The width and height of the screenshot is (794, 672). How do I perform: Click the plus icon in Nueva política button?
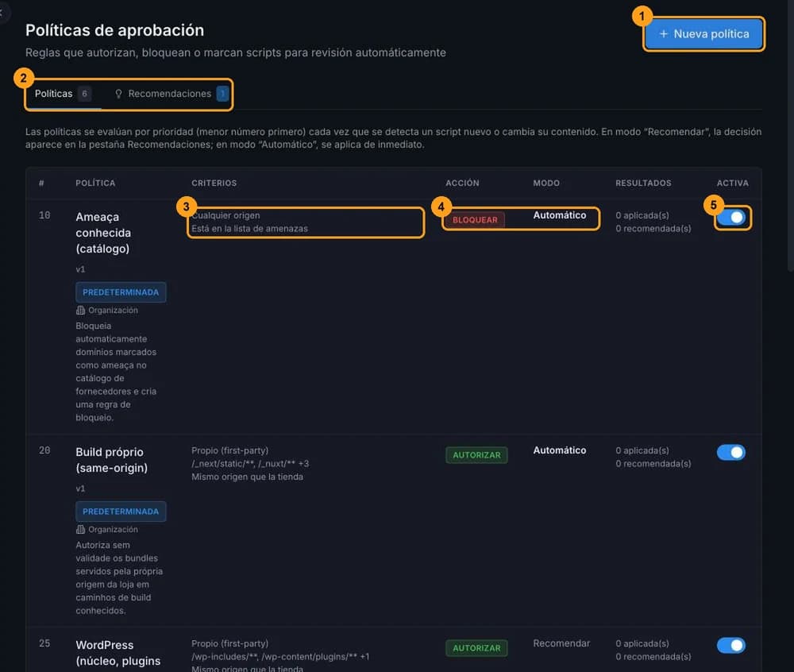click(663, 34)
